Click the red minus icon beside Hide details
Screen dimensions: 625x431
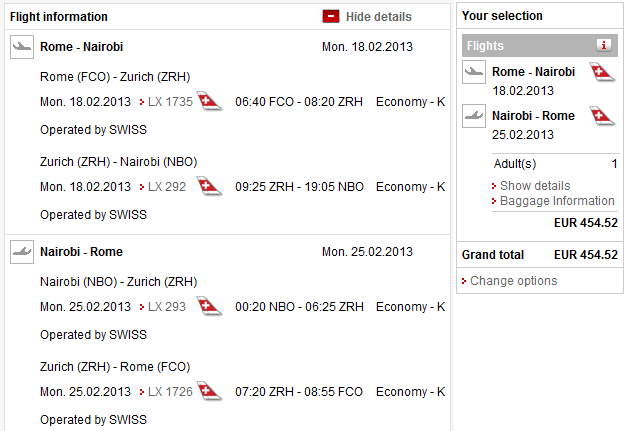click(x=331, y=16)
